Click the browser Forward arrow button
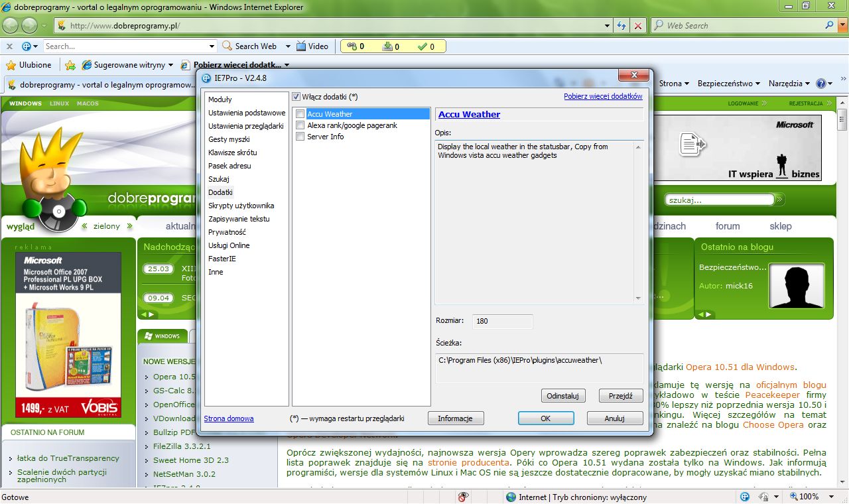Screen dimensions: 849x504 29,25
